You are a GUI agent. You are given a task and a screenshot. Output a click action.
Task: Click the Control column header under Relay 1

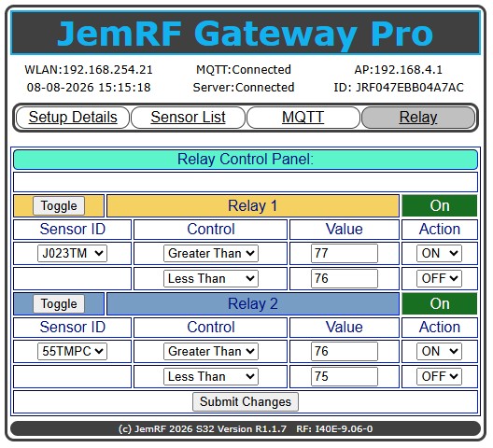point(211,230)
